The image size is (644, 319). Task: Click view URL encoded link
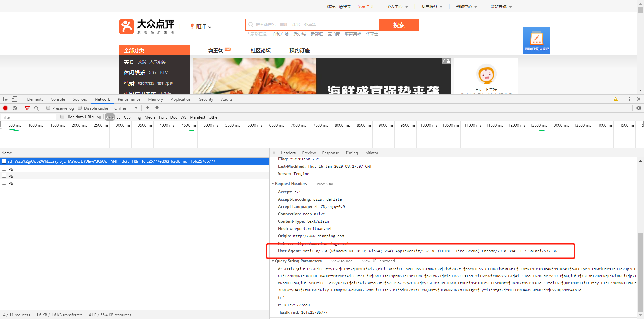379,261
